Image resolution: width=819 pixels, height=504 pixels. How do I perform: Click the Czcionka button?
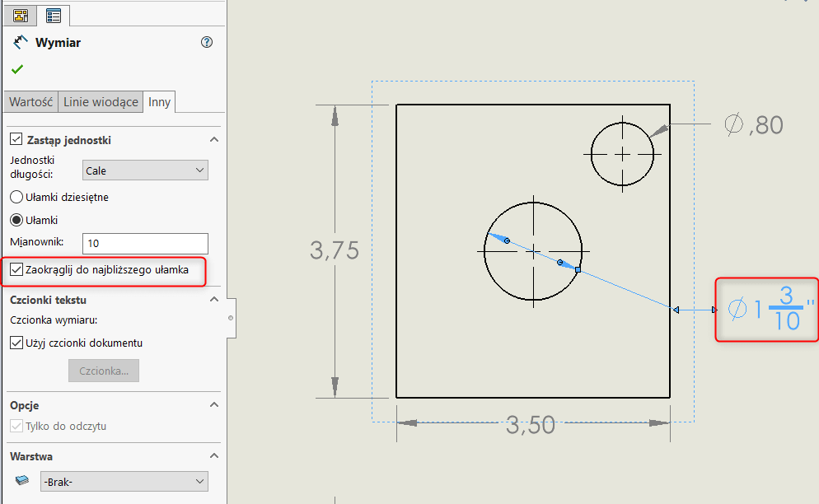(103, 370)
